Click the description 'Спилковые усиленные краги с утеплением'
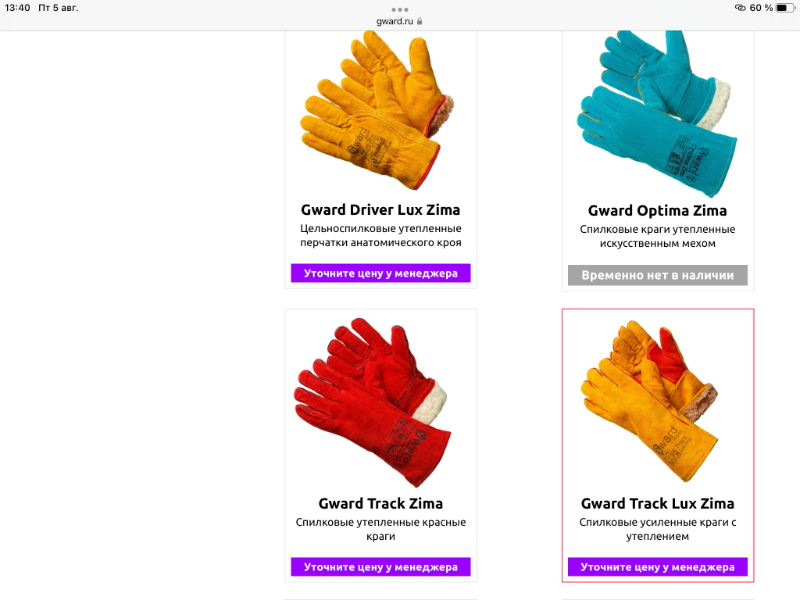800x600 pixels. click(x=658, y=529)
